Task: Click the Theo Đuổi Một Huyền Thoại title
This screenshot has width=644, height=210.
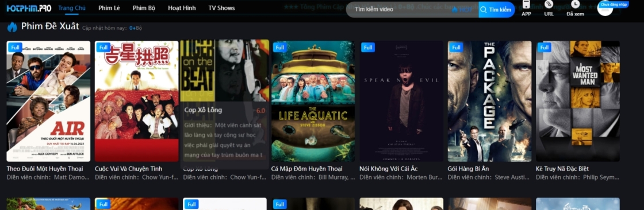Action: pyautogui.click(x=45, y=169)
